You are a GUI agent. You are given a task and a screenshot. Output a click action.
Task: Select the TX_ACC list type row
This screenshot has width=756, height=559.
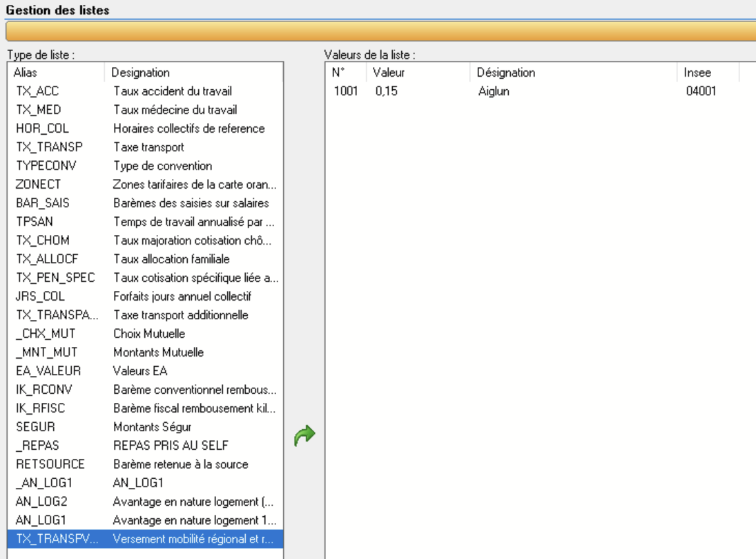click(146, 91)
